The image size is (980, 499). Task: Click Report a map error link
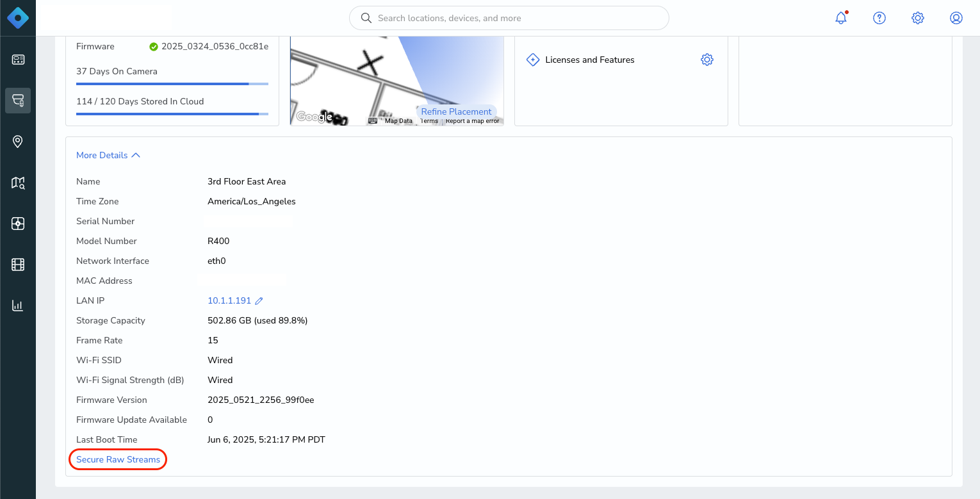(473, 120)
